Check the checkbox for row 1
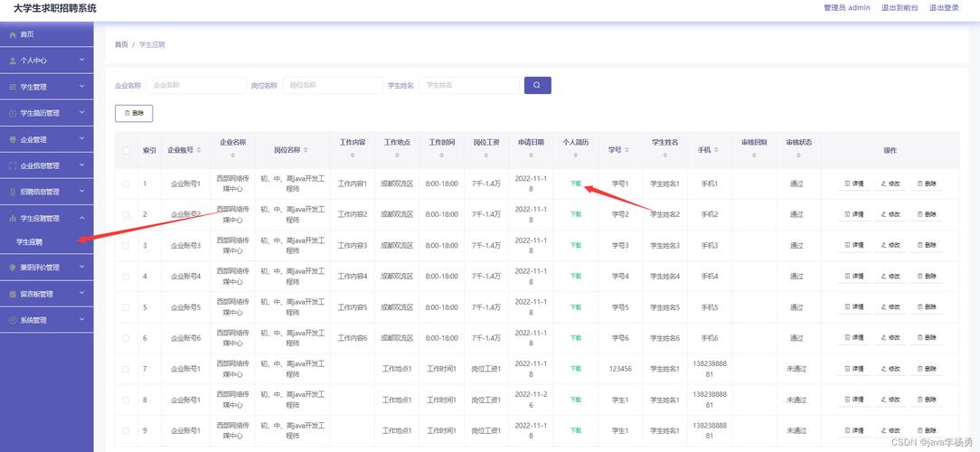The image size is (980, 452). point(126,184)
